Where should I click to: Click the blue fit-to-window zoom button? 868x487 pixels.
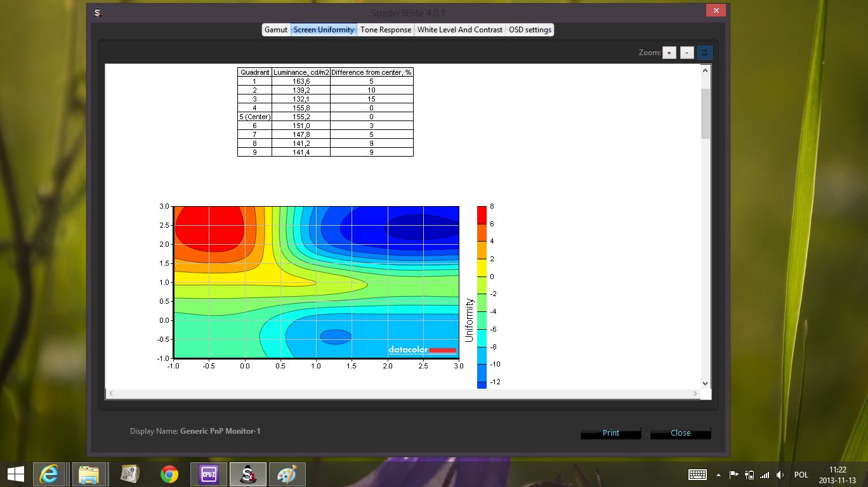pos(704,53)
